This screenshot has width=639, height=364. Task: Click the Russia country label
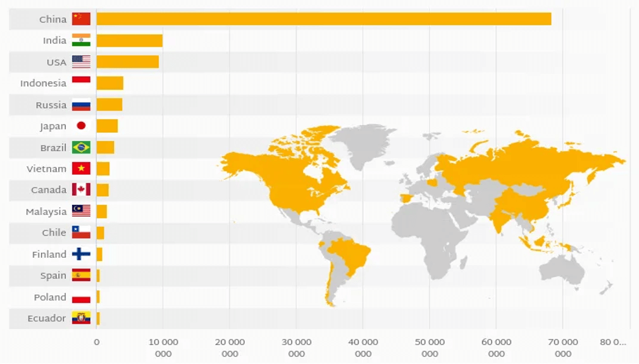point(51,105)
